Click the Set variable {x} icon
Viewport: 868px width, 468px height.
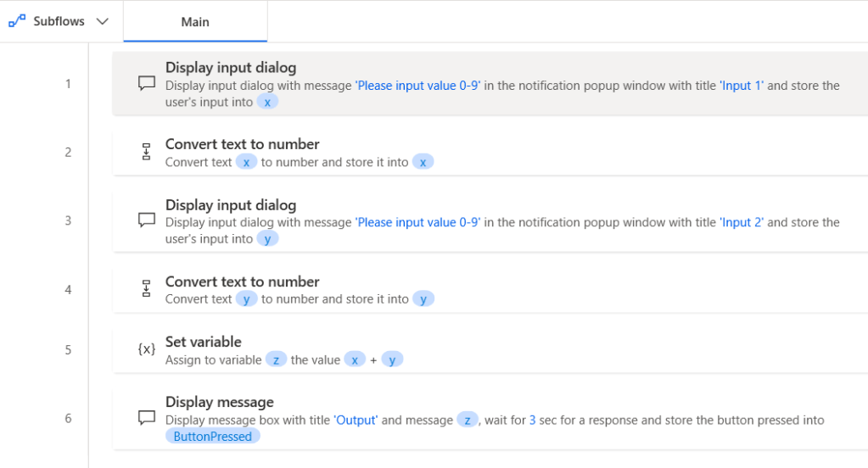(x=146, y=349)
